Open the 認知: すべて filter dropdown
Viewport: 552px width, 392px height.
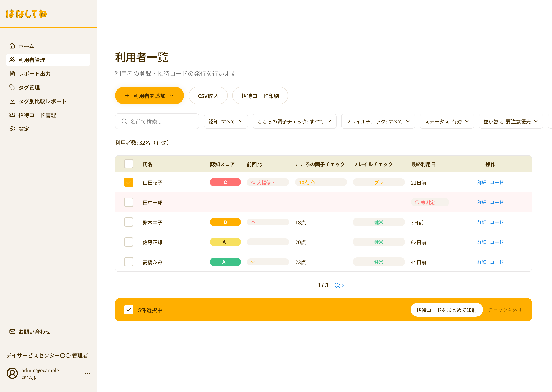225,121
